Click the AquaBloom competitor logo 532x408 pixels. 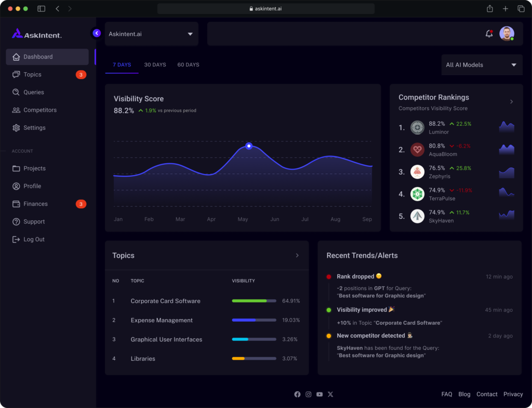point(417,150)
